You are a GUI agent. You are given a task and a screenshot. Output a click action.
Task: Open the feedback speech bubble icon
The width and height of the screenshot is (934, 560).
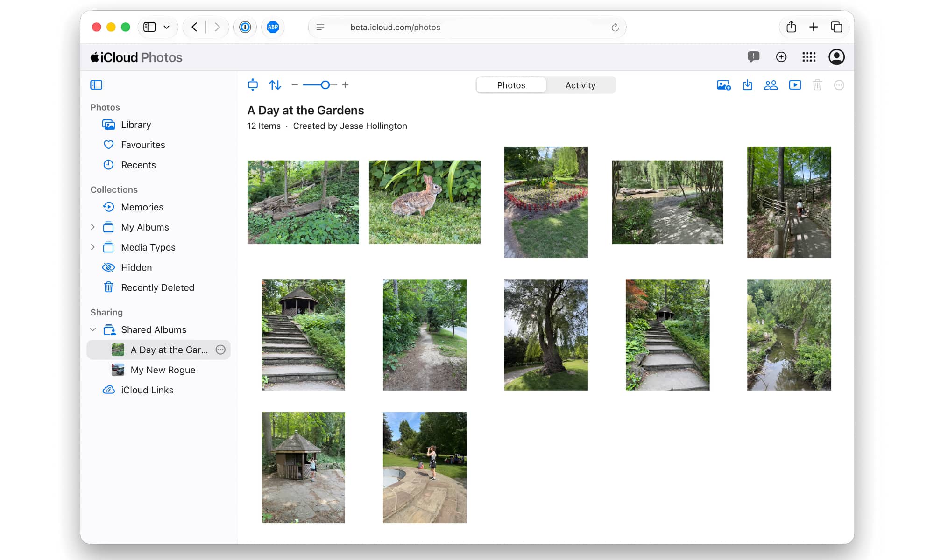pyautogui.click(x=753, y=57)
